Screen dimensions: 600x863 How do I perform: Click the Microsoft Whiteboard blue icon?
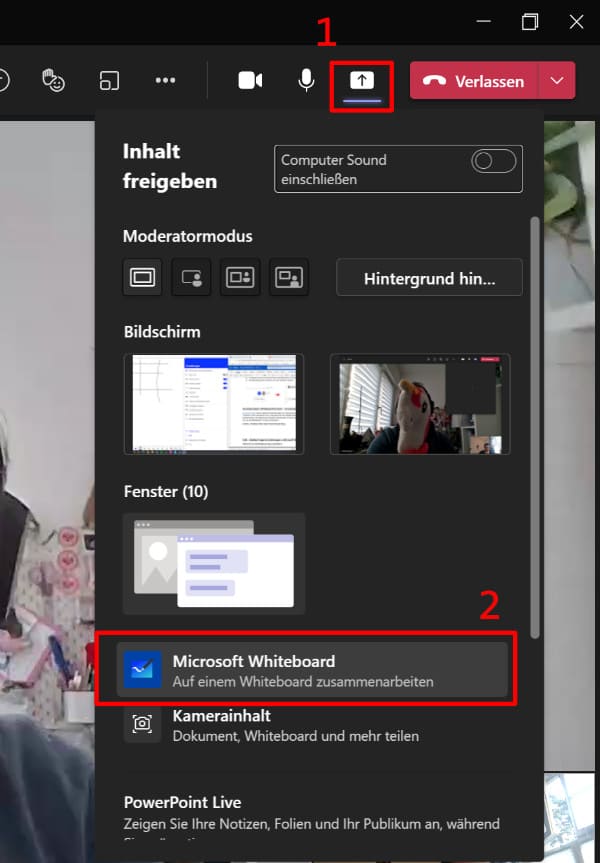(x=143, y=670)
